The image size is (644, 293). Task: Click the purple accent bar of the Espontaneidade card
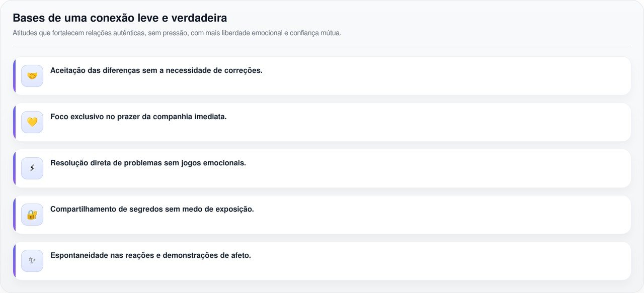pos(15,261)
